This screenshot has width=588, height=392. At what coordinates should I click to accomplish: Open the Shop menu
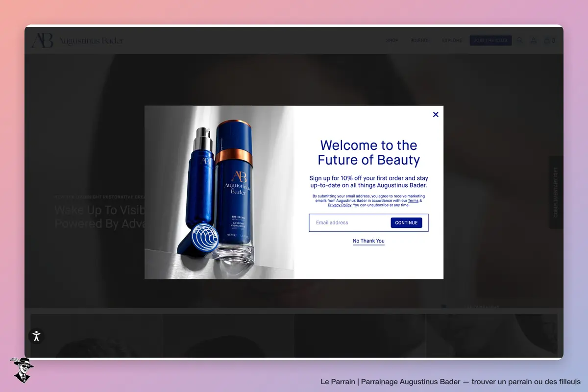point(392,40)
